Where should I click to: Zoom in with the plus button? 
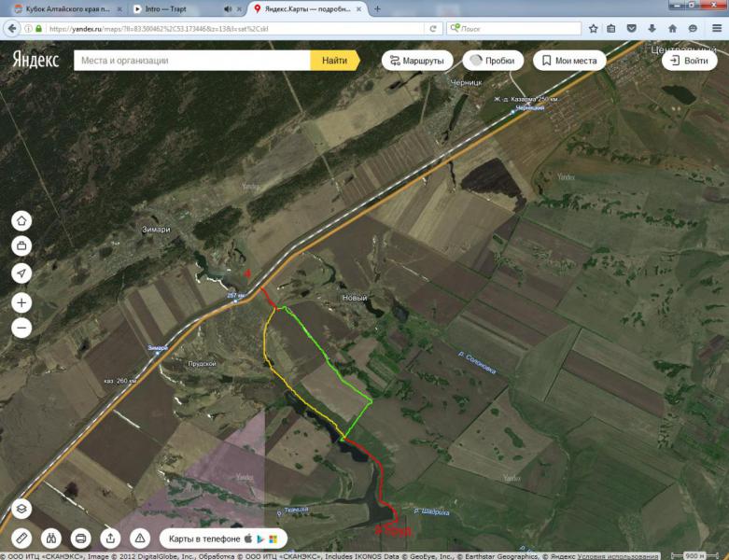pyautogui.click(x=22, y=303)
